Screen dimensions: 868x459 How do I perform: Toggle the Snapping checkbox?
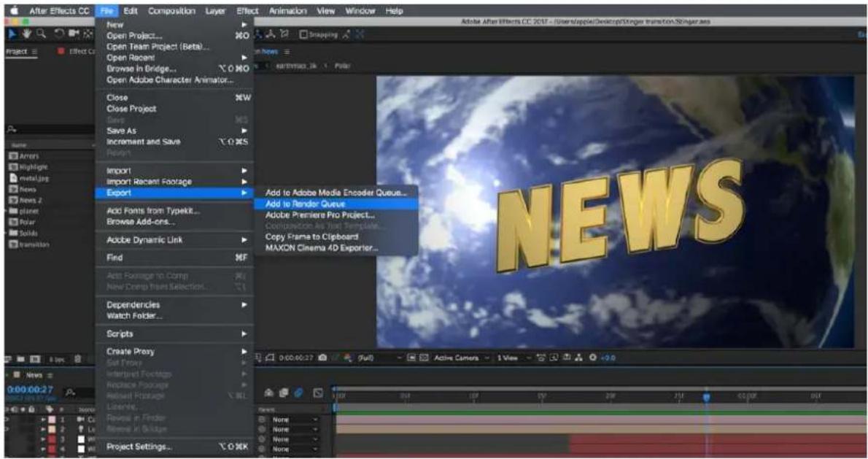point(303,34)
